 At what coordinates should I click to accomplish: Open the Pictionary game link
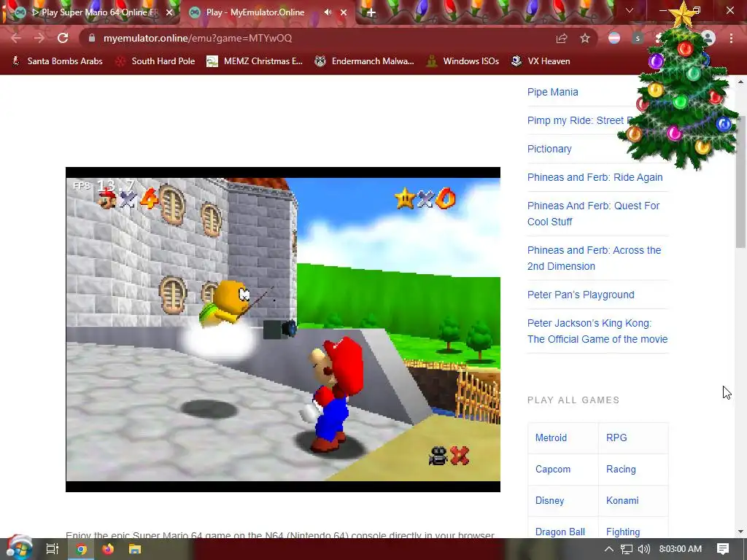[549, 149]
